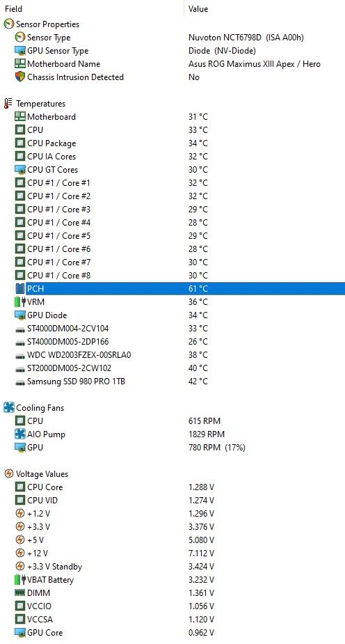Click the DIMM memory module icon
Viewport: 345px width, 644px height.
coord(20,592)
